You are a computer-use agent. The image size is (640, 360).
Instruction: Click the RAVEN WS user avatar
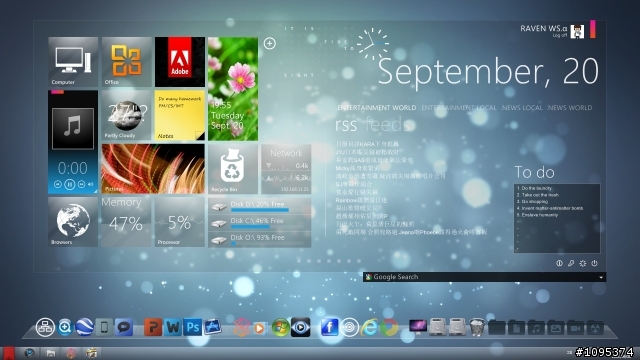point(577,31)
